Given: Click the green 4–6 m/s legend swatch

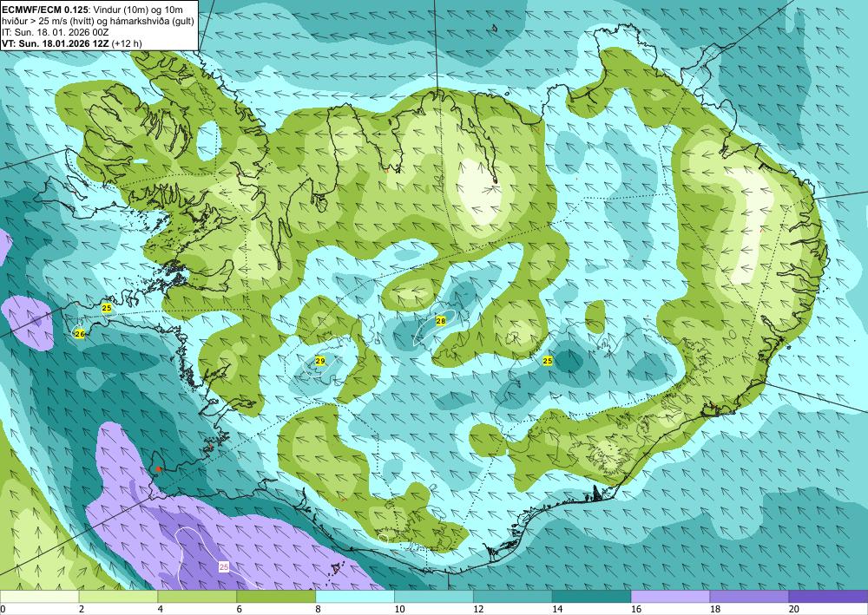Looking at the screenshot, I should point(197,597).
